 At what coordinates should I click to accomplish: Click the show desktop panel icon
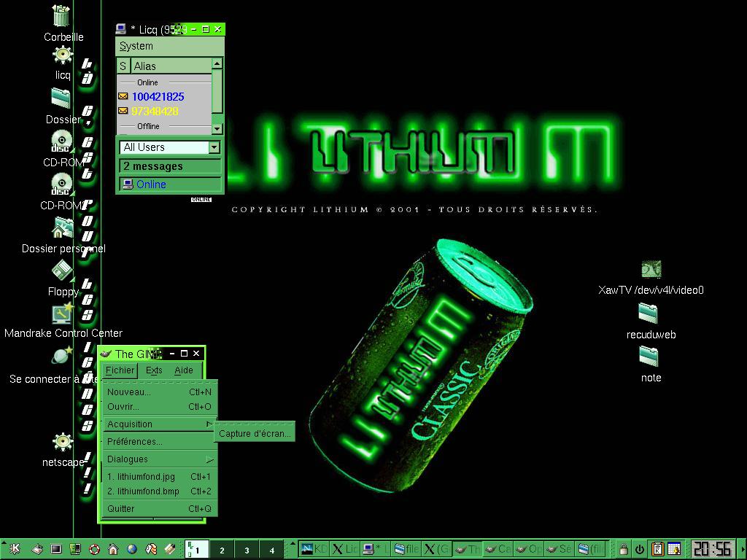pyautogui.click(x=37, y=549)
